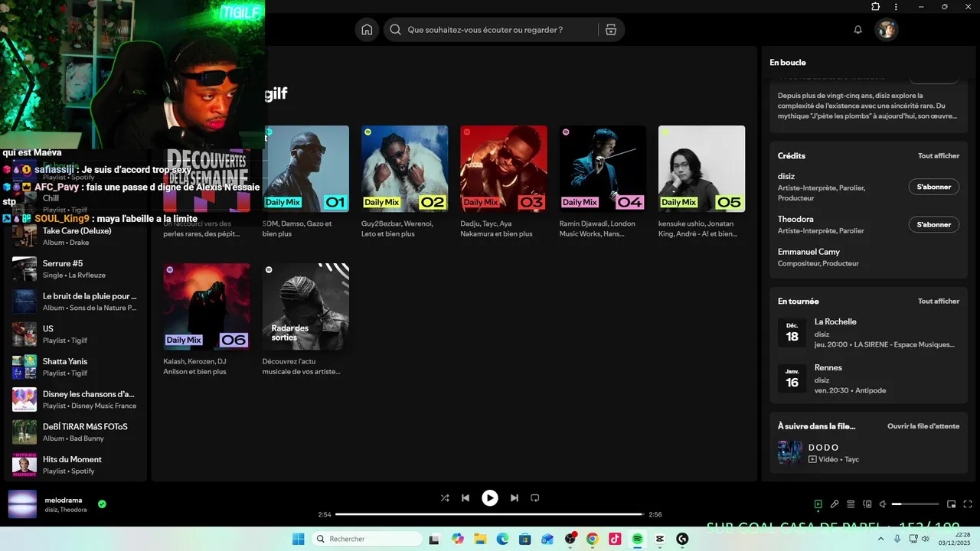The image size is (980, 551).
Task: Open the three-dot menu in the title bar
Action: coord(897,6)
